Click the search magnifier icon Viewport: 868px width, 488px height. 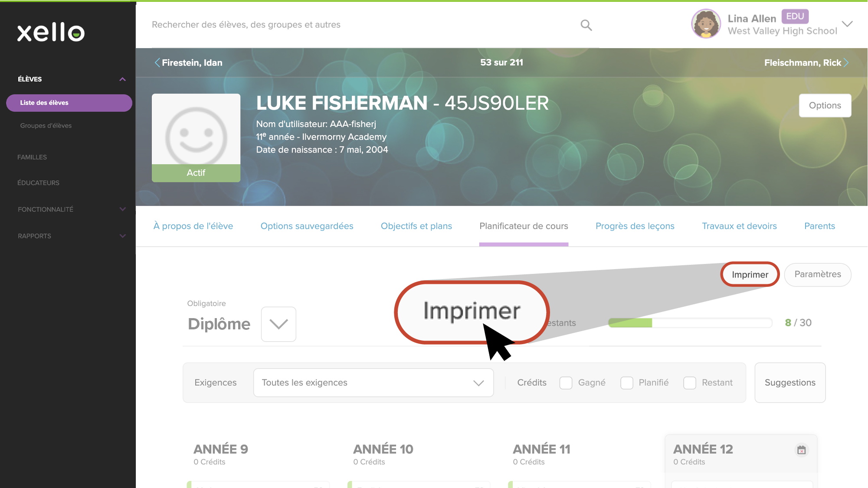586,25
